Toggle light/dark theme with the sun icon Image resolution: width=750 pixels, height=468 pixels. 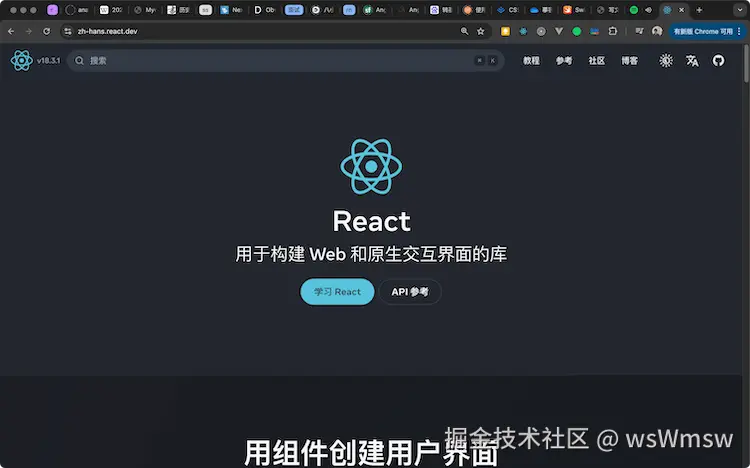pos(666,60)
